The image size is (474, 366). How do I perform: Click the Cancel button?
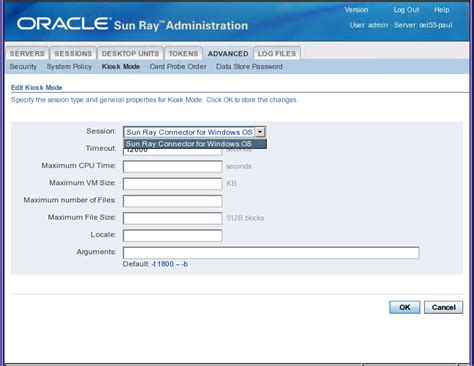pyautogui.click(x=444, y=307)
